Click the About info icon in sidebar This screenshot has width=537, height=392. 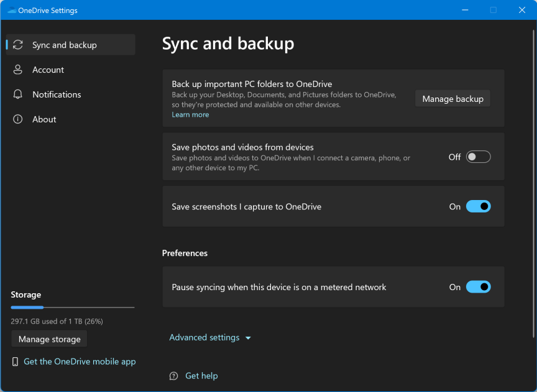(17, 119)
